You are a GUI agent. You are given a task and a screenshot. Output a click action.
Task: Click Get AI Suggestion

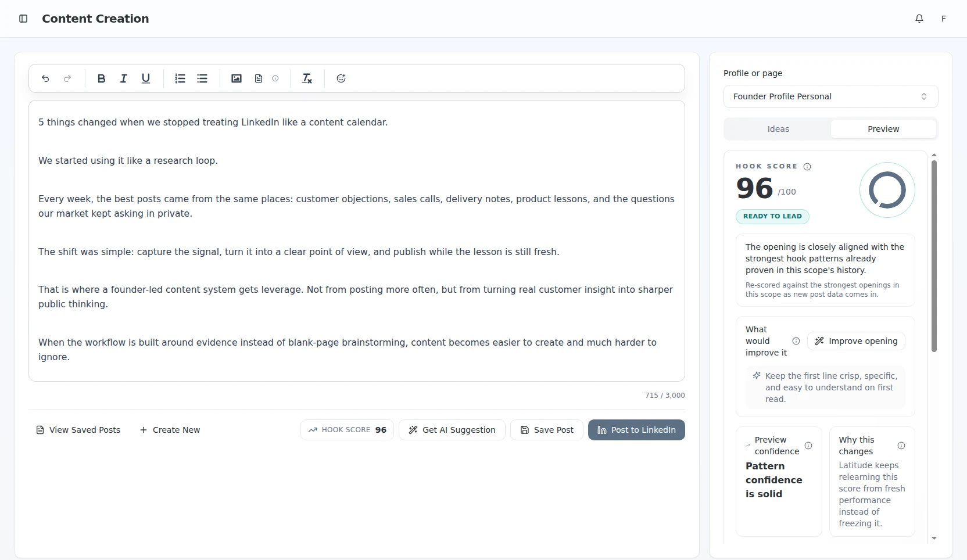tap(452, 430)
